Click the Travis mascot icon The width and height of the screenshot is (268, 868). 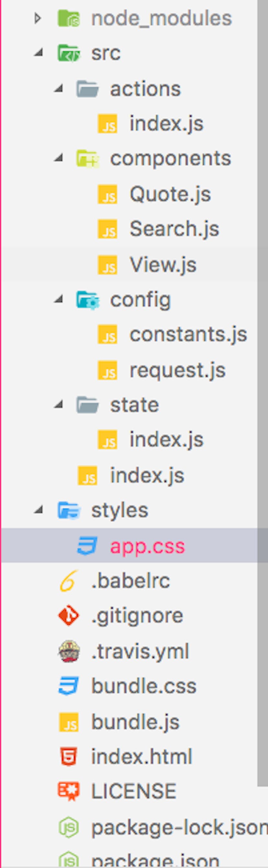(x=69, y=651)
